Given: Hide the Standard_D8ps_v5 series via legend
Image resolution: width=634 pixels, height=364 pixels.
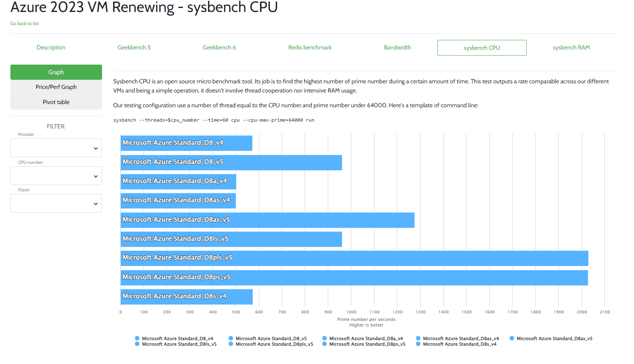Looking at the screenshot, I should click(324, 344).
